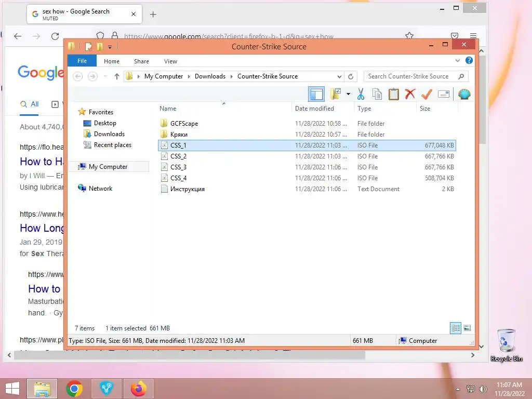Expand the folder options dropdown arrow
The width and height of the screenshot is (532, 399).
[348, 94]
